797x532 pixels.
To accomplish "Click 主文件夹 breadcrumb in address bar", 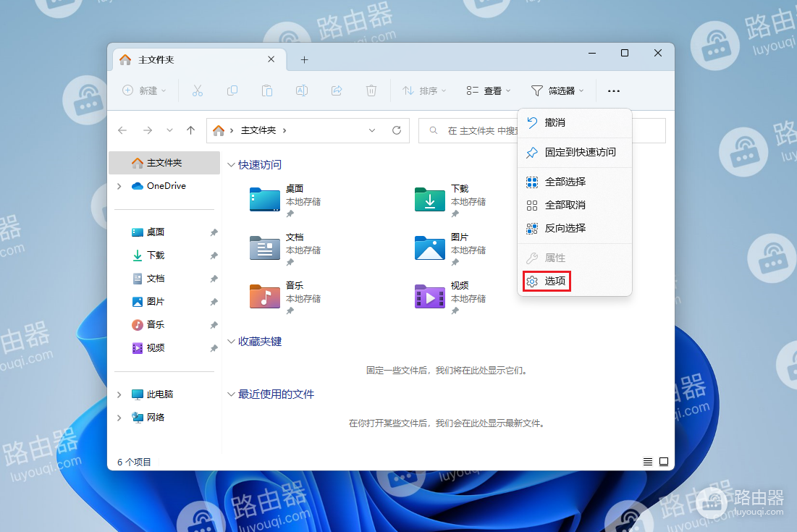I will pyautogui.click(x=258, y=130).
